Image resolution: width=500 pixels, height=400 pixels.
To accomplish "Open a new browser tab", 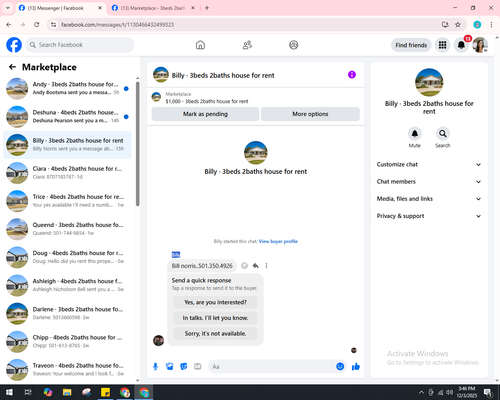I will tap(207, 8).
